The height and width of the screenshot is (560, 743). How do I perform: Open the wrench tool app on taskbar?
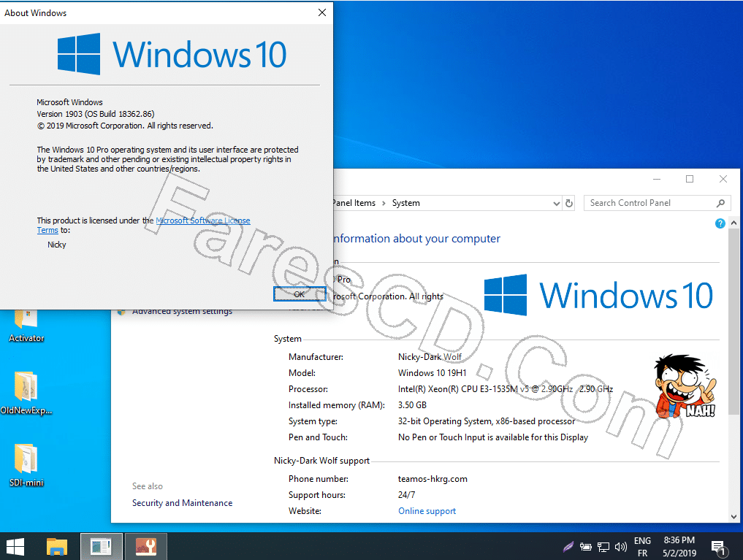pos(146,547)
